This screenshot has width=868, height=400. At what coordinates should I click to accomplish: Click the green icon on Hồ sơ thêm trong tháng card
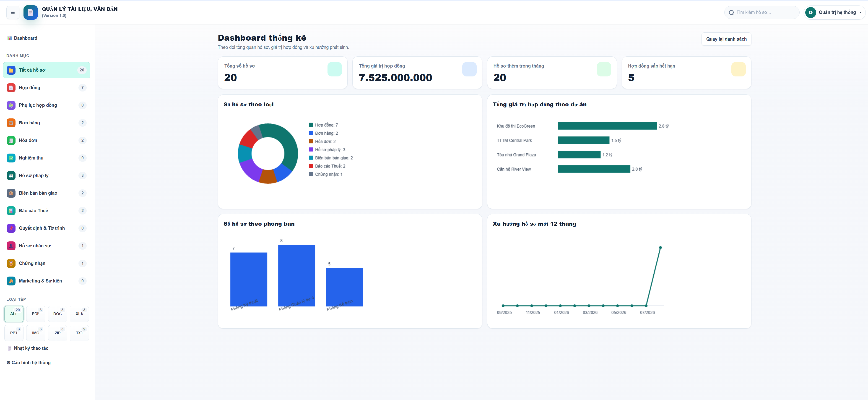tap(603, 69)
